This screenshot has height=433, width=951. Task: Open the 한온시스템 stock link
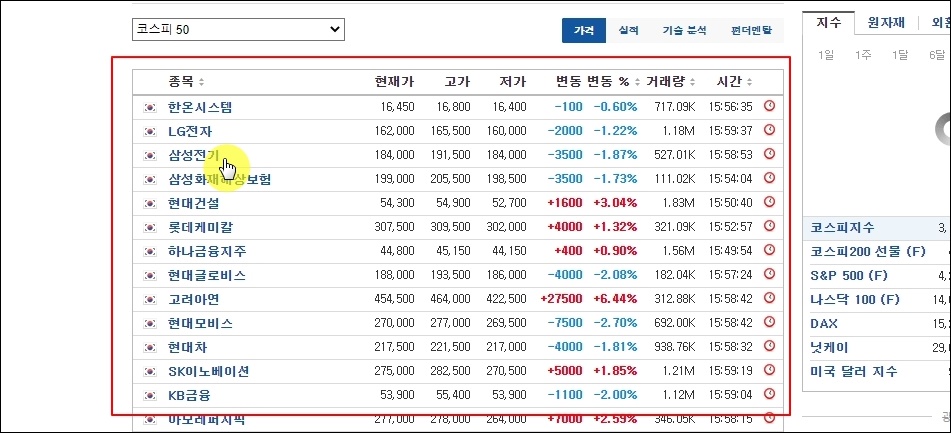pyautogui.click(x=200, y=107)
